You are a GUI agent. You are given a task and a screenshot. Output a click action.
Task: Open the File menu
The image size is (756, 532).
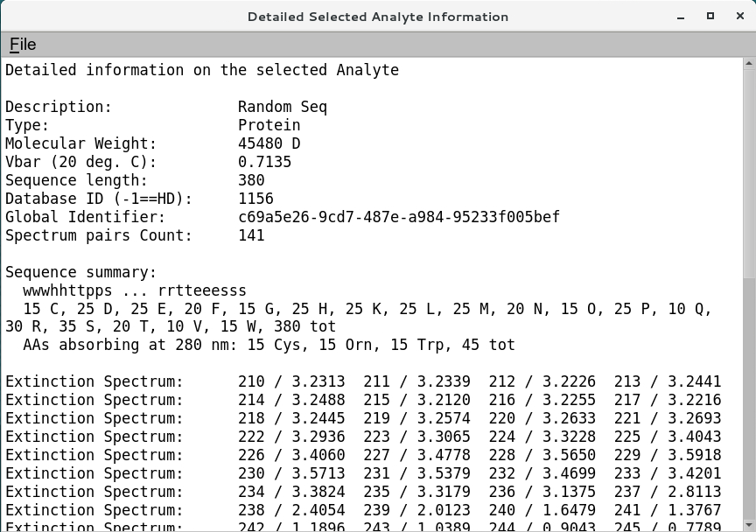pyautogui.click(x=23, y=44)
